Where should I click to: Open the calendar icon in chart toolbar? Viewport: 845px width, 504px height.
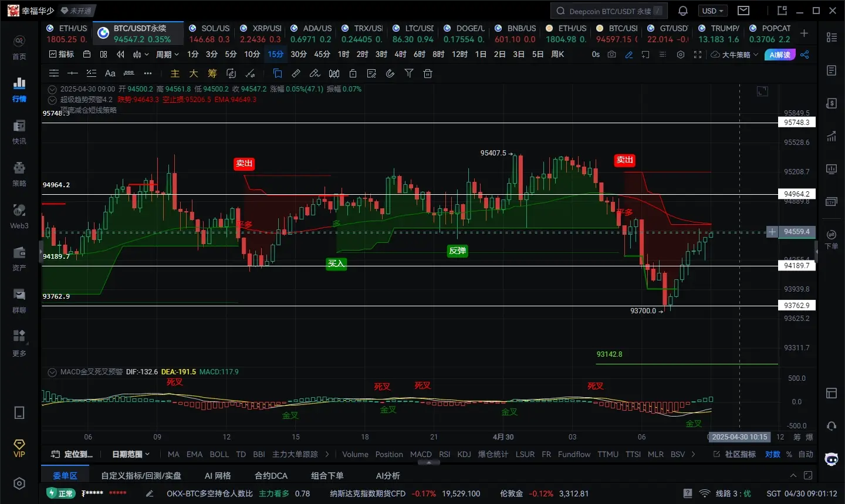click(x=87, y=54)
